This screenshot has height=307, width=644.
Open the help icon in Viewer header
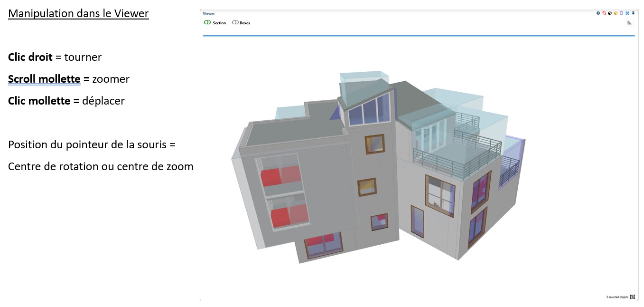click(x=598, y=13)
